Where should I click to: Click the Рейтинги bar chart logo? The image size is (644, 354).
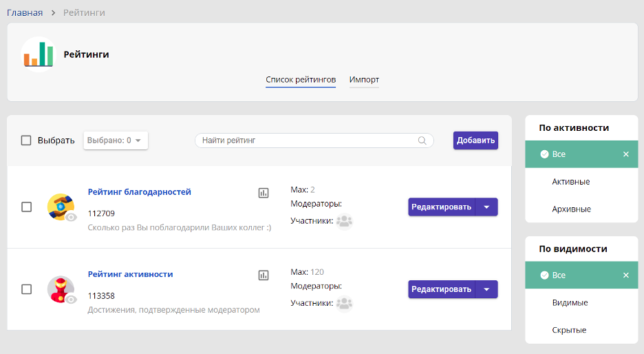(39, 54)
